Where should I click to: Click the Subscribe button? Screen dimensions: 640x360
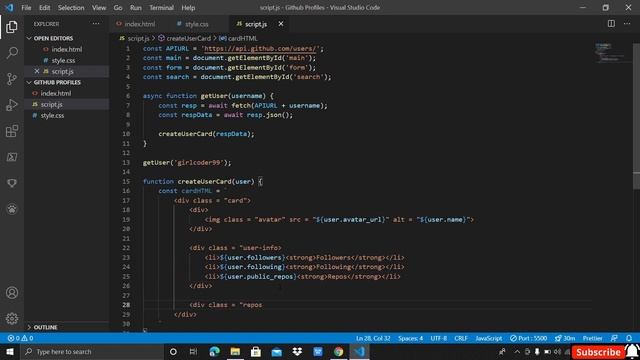tap(598, 352)
